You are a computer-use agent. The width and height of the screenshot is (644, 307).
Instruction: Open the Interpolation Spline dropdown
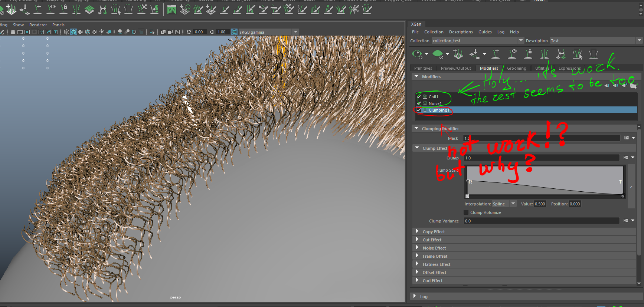click(x=513, y=204)
